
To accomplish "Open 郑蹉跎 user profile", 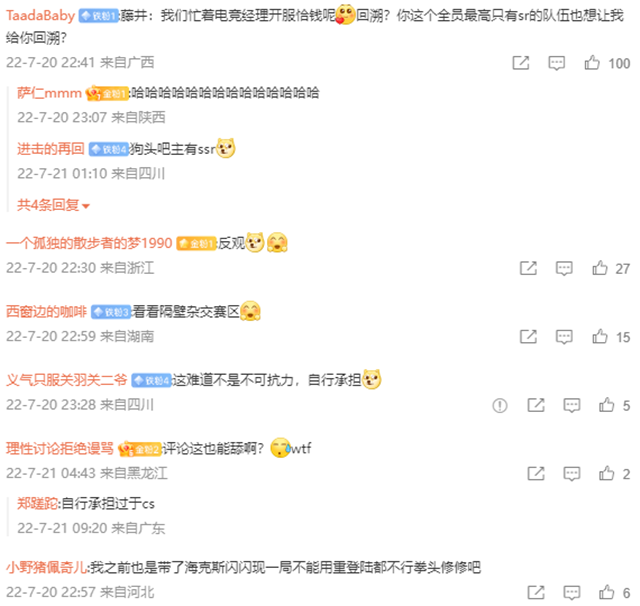I will click(38, 504).
